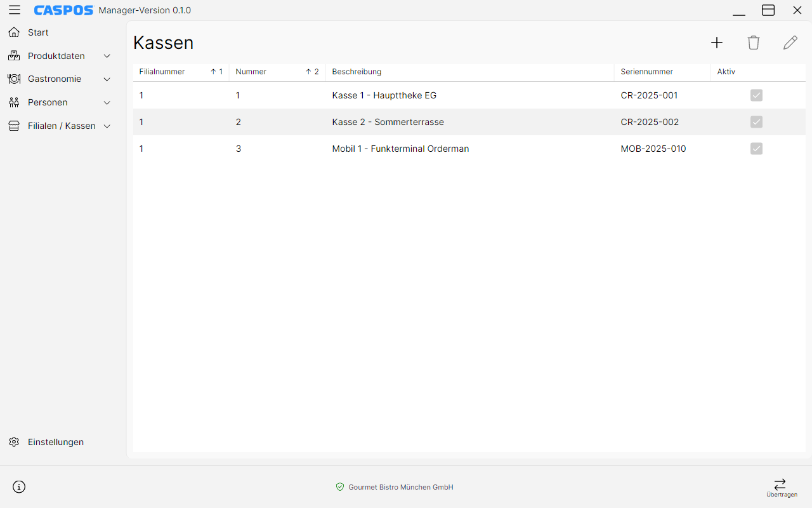Viewport: 812px width, 508px height.
Task: Open the info icon in footer
Action: (x=19, y=487)
